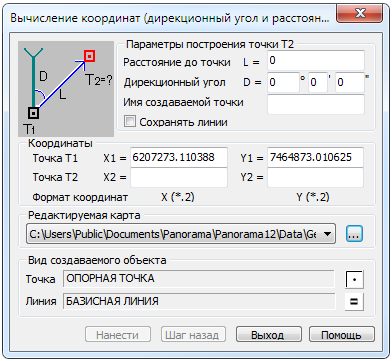Click the dialog title bar text
The height and width of the screenshot is (361, 392).
(170, 18)
